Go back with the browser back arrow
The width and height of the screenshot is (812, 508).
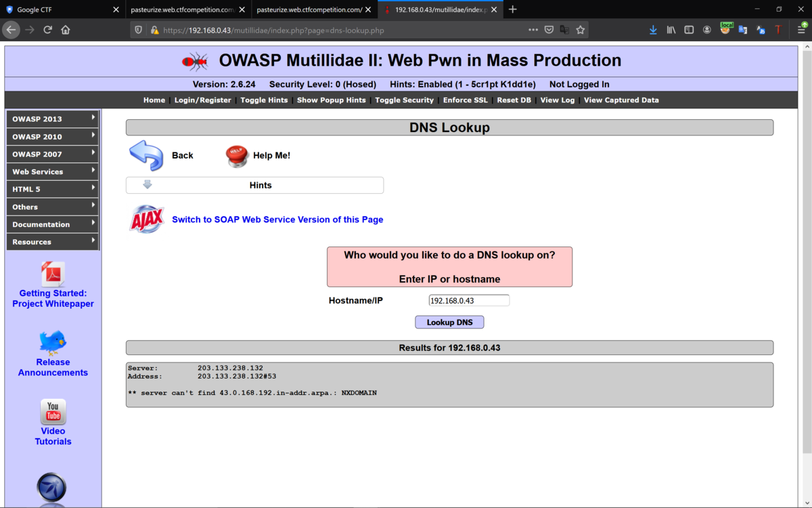pyautogui.click(x=11, y=30)
